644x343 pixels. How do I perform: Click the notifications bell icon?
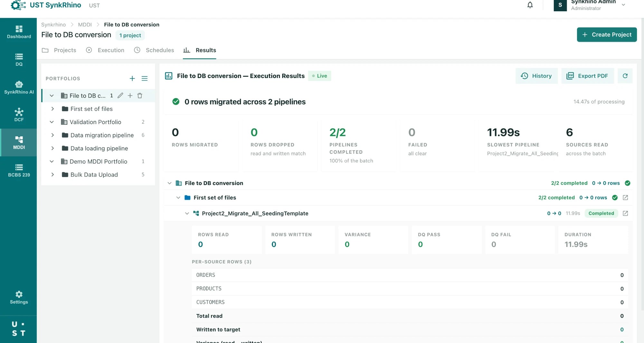tap(530, 5)
